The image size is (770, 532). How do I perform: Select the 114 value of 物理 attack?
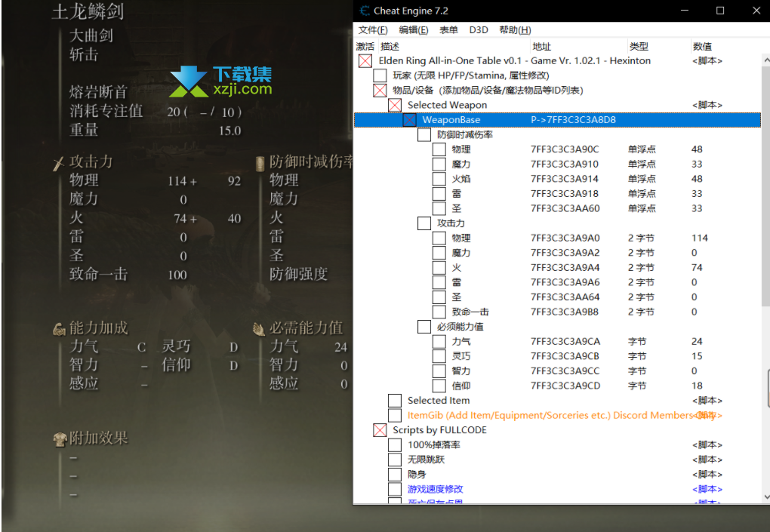[x=699, y=238]
